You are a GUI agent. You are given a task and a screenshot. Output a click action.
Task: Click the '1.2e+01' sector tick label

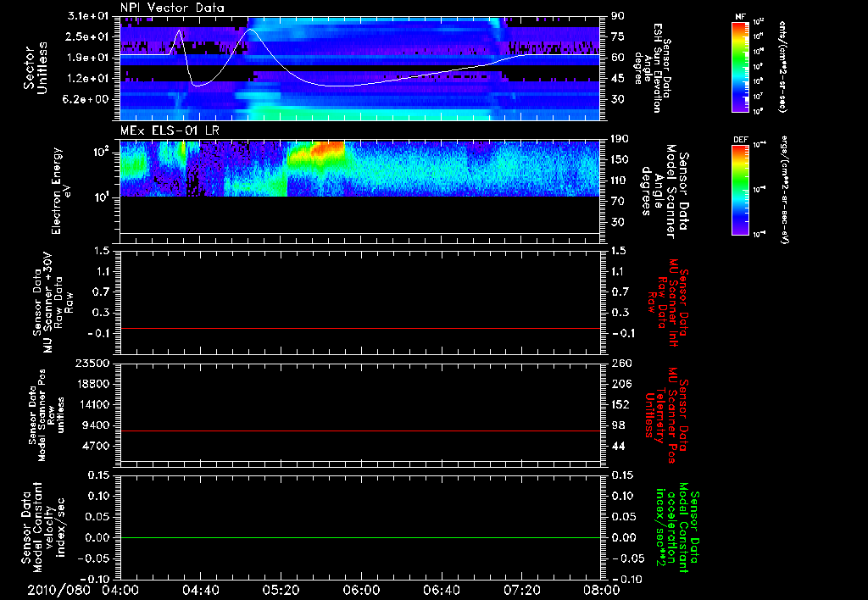(x=87, y=79)
